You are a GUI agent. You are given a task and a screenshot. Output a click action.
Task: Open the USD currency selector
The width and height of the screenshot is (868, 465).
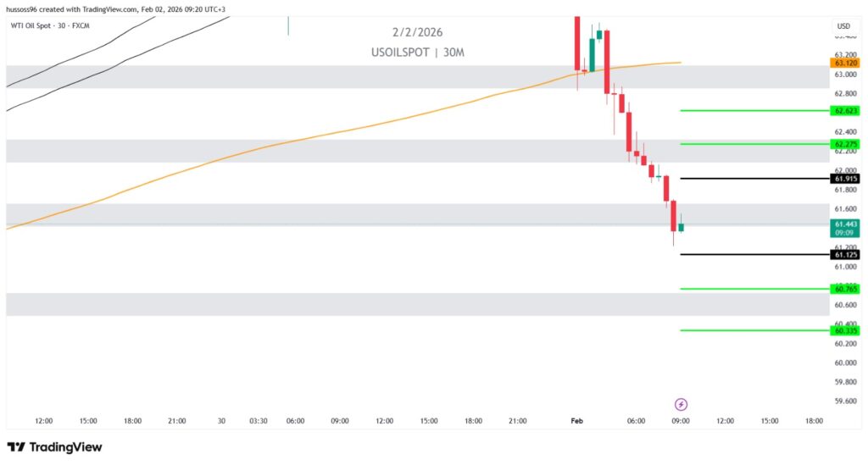point(843,26)
